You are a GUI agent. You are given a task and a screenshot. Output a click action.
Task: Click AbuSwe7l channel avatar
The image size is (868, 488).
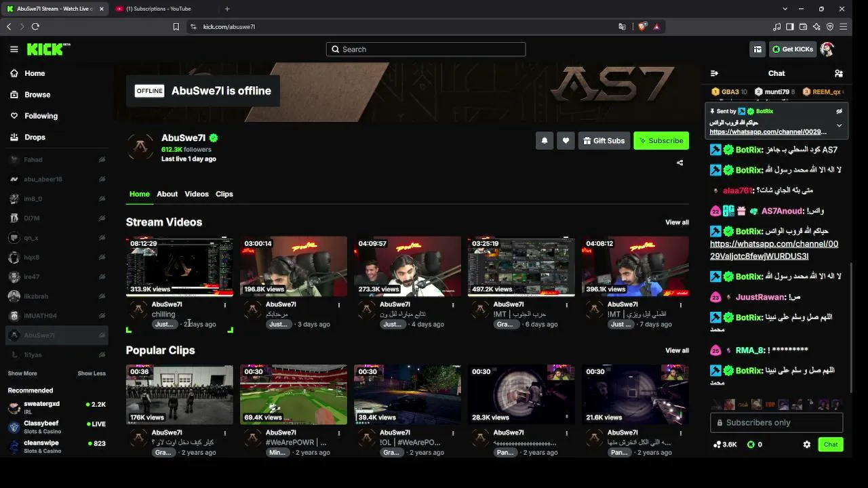(140, 146)
